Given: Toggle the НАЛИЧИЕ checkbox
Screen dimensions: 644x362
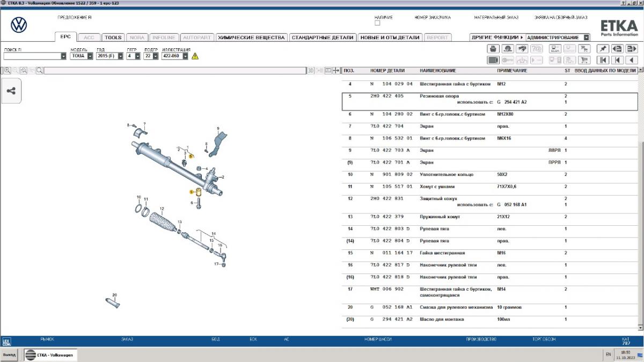Looking at the screenshot, I should click(x=377, y=23).
